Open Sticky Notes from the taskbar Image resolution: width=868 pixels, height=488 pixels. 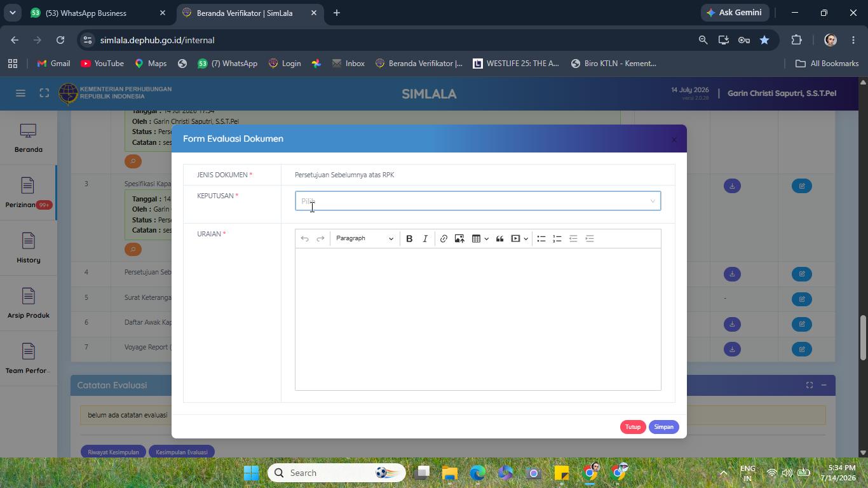click(562, 473)
